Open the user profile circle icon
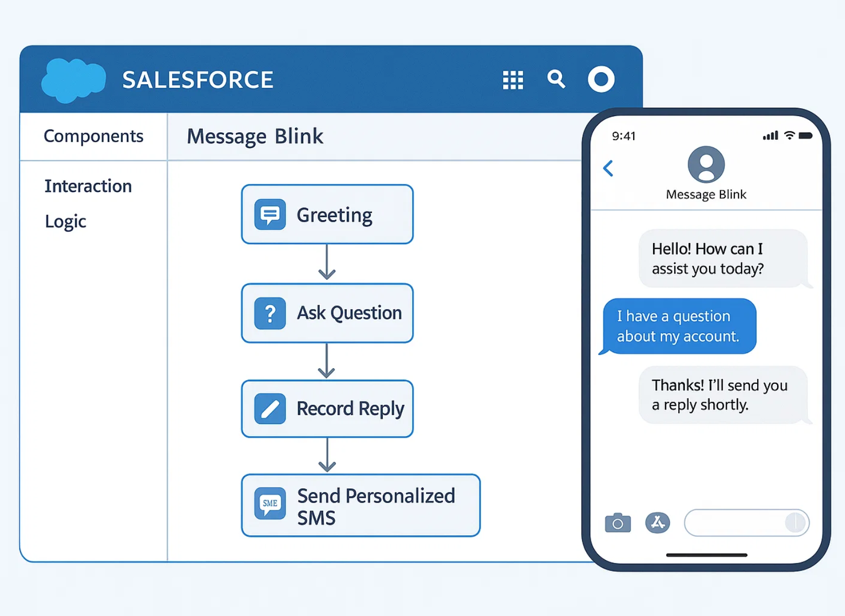This screenshot has width=845, height=616. tap(601, 79)
